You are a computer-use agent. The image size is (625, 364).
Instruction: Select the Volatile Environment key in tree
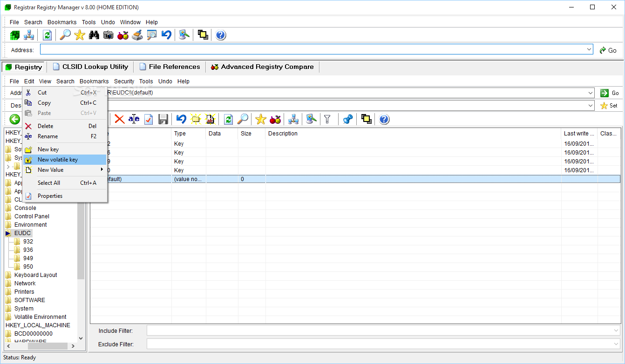[41, 317]
